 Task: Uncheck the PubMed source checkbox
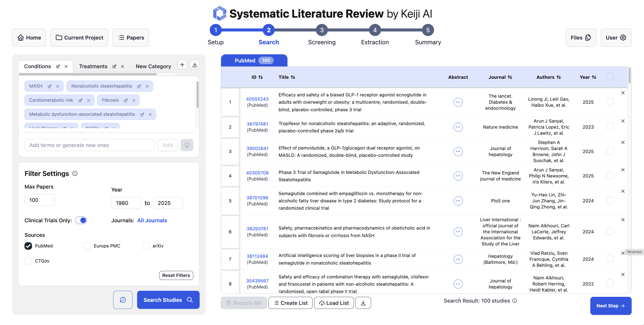click(x=28, y=246)
